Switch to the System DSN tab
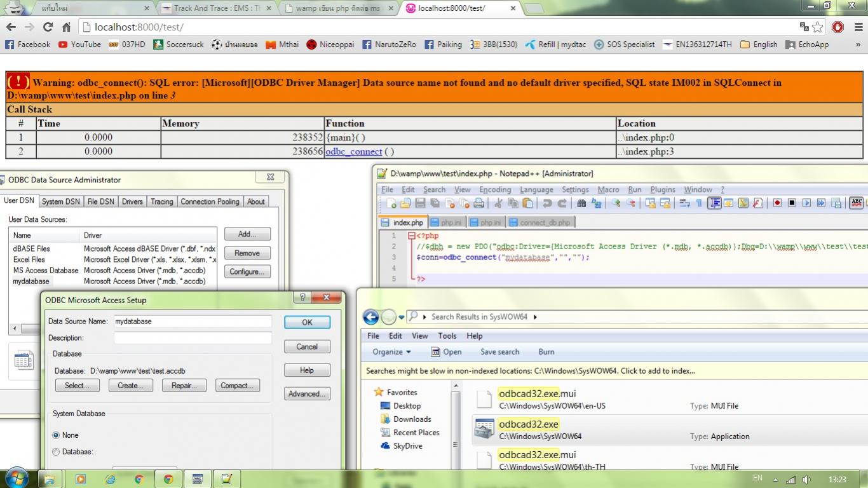 (61, 201)
